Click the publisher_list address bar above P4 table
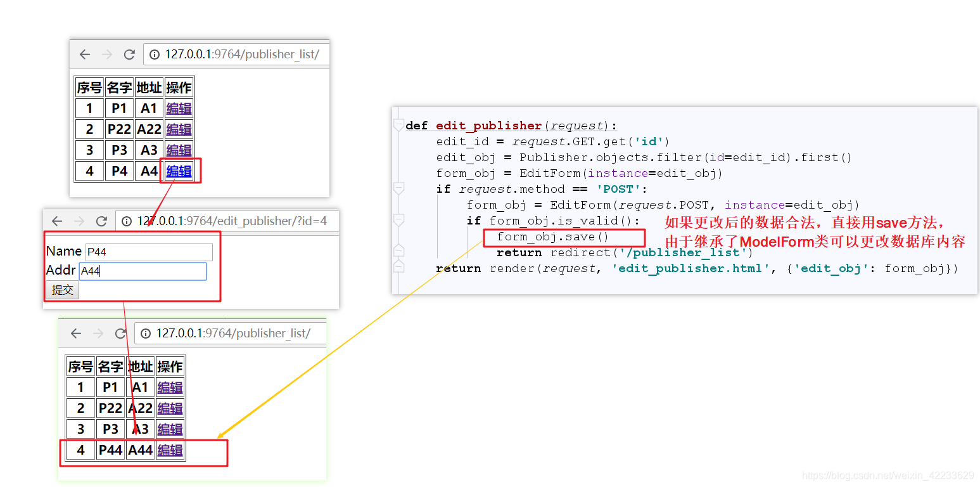Screen dimensions: 980x487 point(237,55)
